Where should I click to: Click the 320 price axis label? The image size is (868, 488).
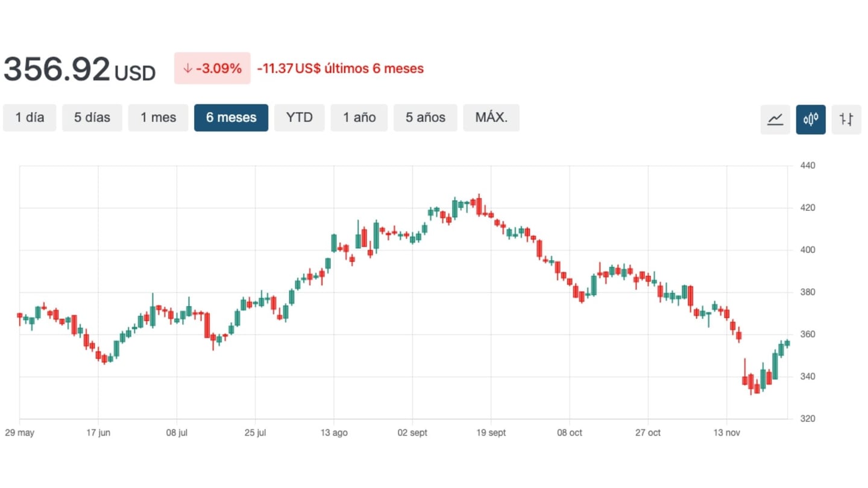[808, 419]
